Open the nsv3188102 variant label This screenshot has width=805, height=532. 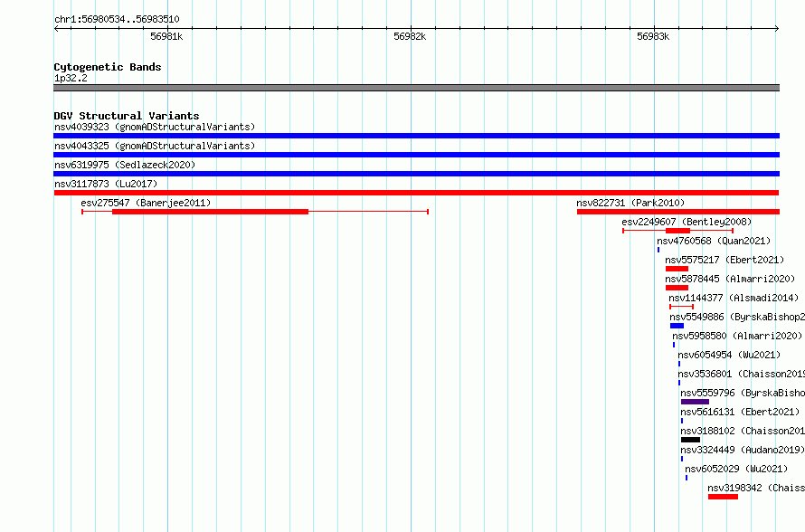pyautogui.click(x=743, y=431)
